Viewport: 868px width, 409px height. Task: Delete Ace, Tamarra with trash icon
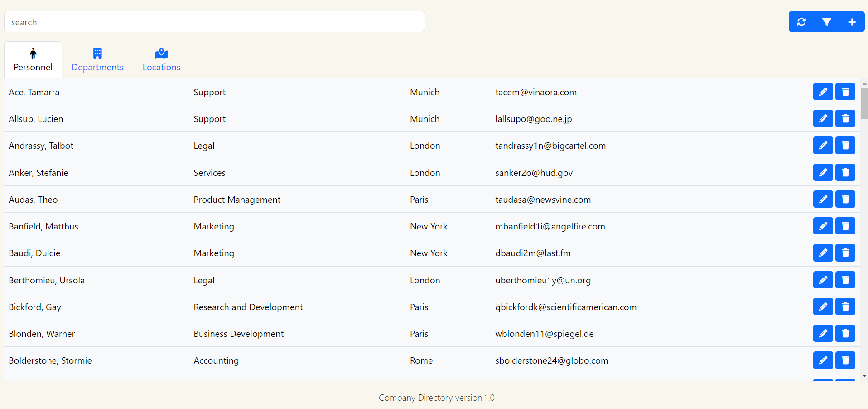tap(845, 92)
